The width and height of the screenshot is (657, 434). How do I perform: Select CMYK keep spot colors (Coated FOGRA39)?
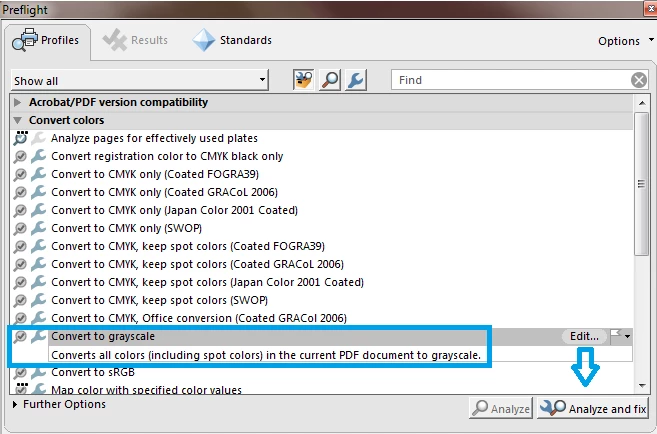click(188, 246)
